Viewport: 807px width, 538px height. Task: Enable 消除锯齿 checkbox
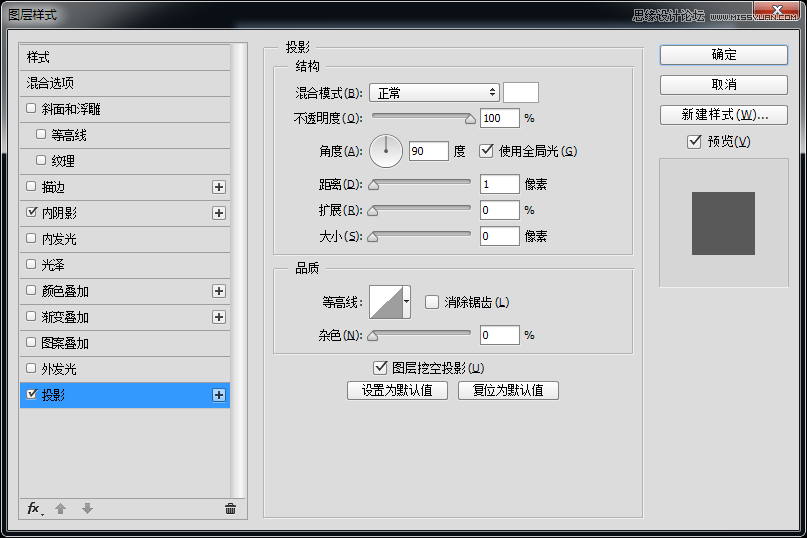[432, 302]
